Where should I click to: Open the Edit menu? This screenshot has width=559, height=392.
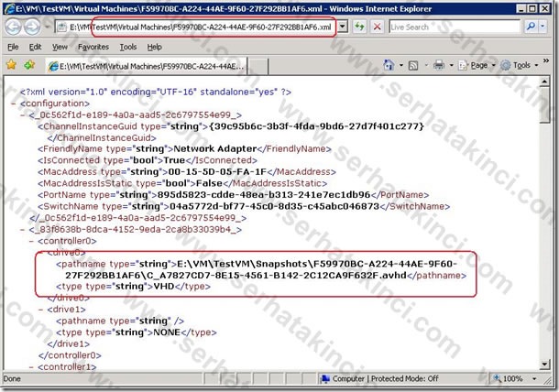pyautogui.click(x=35, y=47)
